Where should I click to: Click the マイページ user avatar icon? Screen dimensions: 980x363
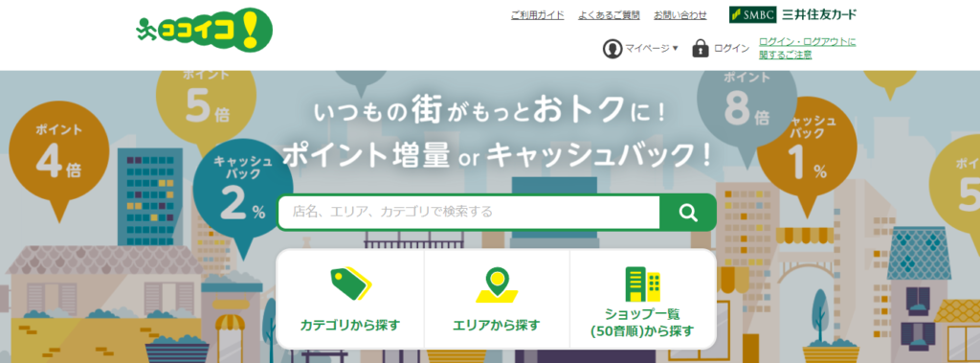612,49
